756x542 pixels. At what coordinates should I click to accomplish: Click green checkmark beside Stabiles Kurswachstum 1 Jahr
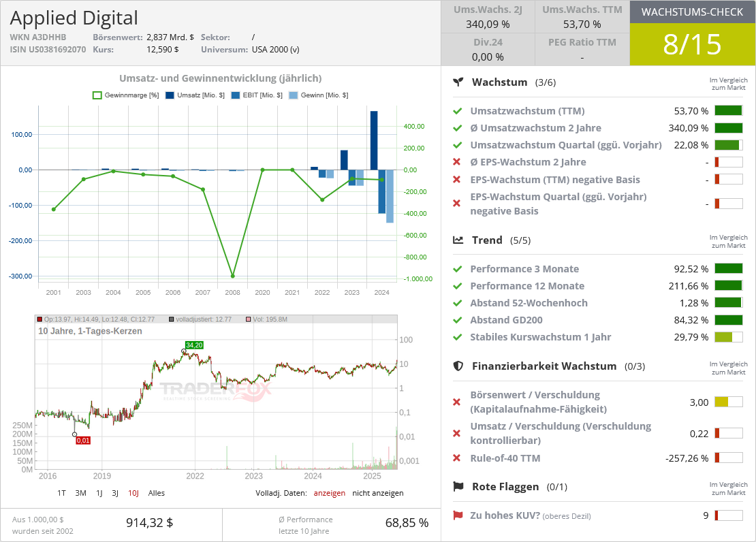[457, 337]
